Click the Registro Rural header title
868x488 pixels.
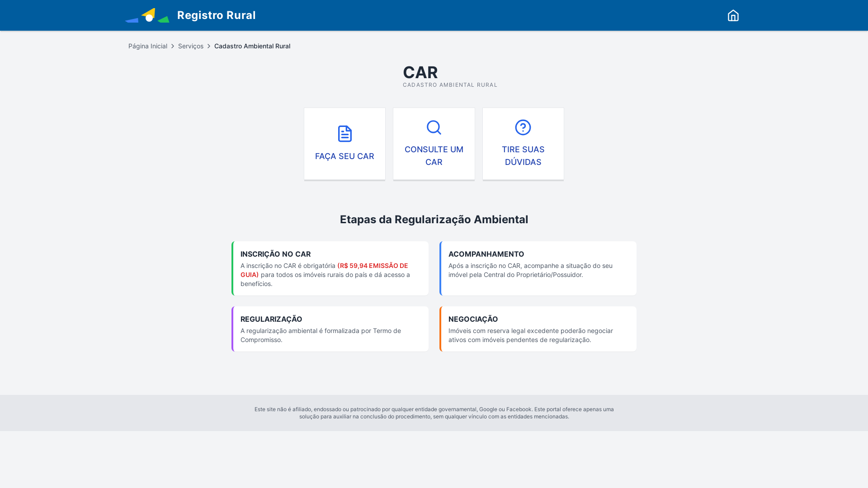click(x=216, y=15)
